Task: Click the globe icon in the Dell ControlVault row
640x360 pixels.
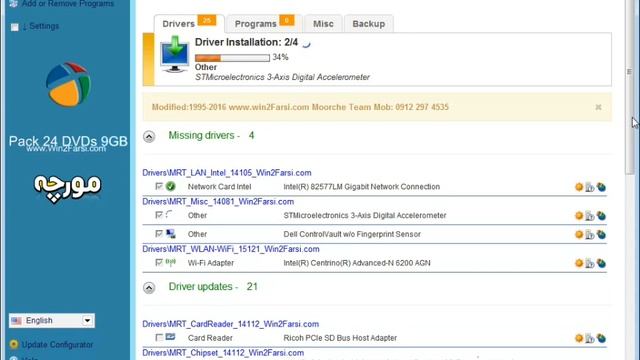Action: tap(601, 234)
